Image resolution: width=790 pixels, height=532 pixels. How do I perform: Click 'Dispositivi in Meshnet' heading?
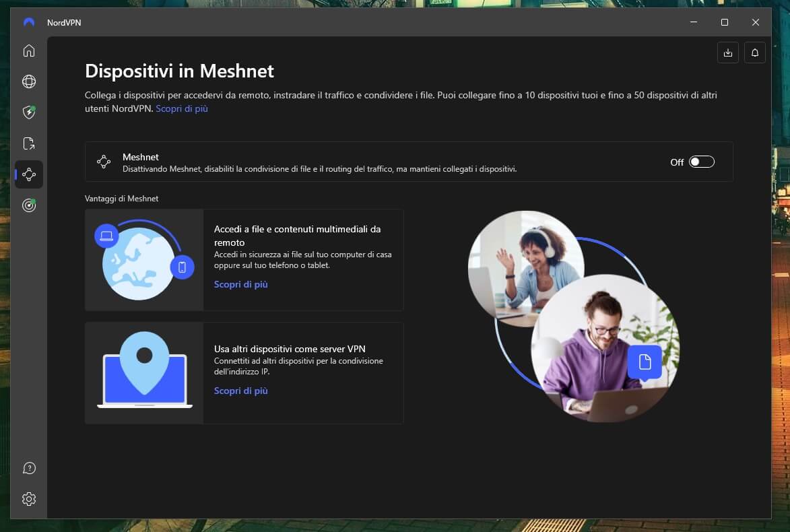pyautogui.click(x=179, y=71)
